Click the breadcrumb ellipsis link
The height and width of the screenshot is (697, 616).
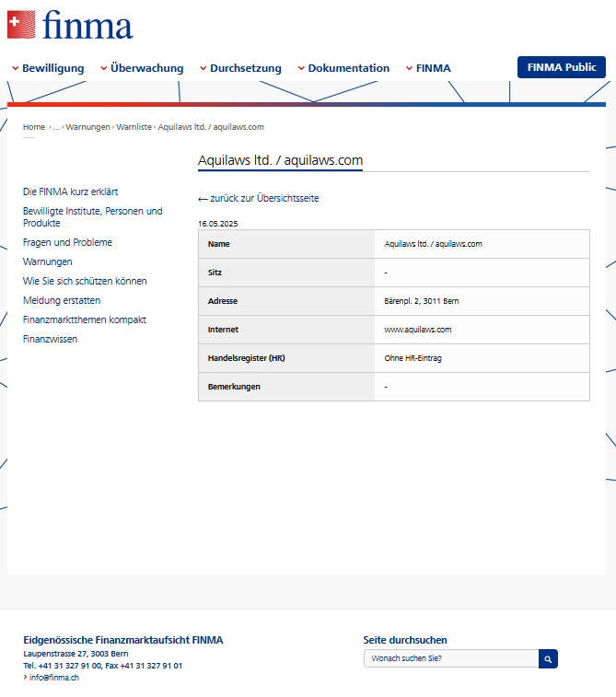click(x=56, y=127)
